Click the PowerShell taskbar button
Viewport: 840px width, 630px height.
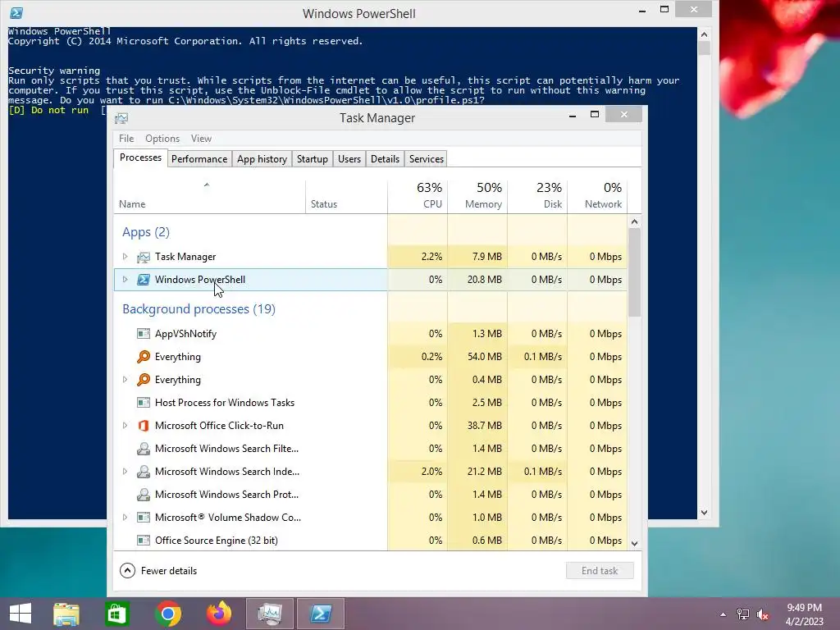321,614
